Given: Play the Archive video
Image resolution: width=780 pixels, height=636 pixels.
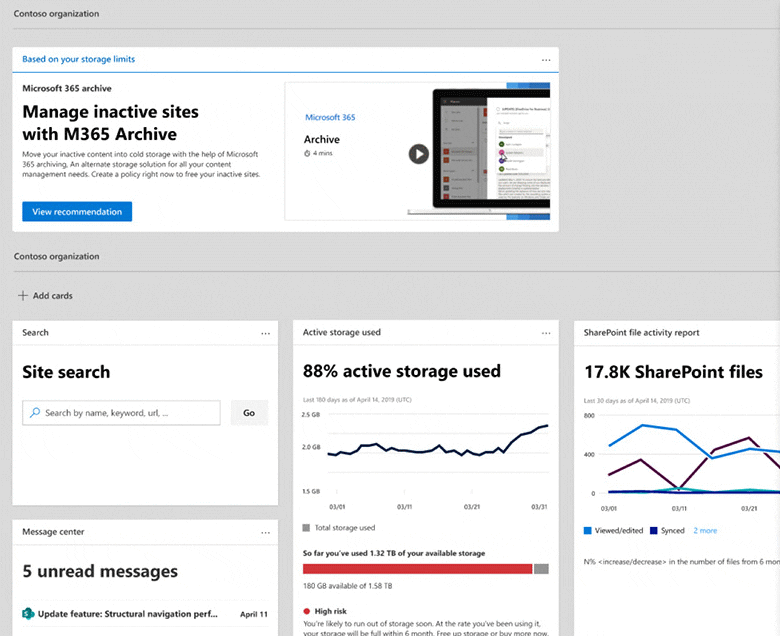Looking at the screenshot, I should pos(419,154).
